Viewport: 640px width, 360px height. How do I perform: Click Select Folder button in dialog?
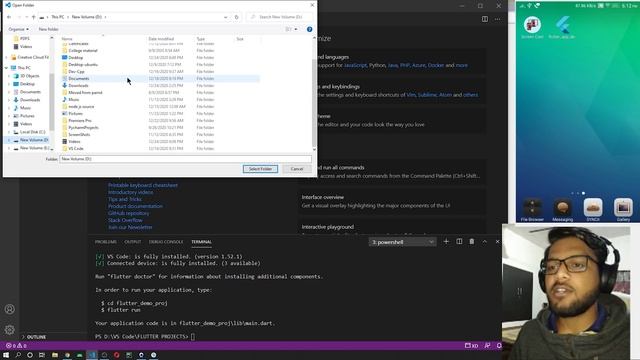(x=260, y=169)
